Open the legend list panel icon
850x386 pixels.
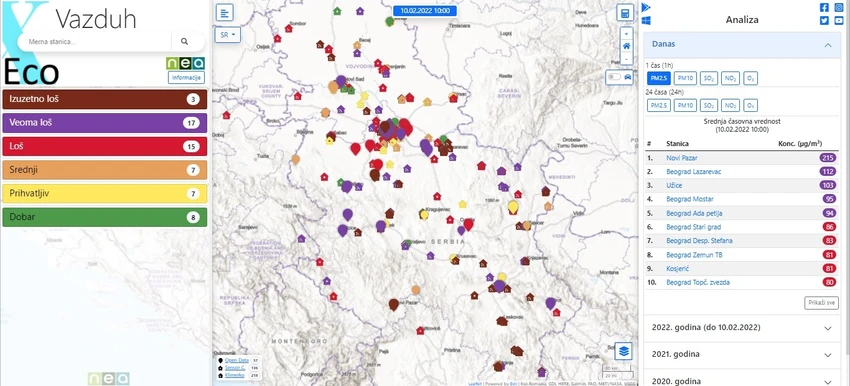pos(224,12)
